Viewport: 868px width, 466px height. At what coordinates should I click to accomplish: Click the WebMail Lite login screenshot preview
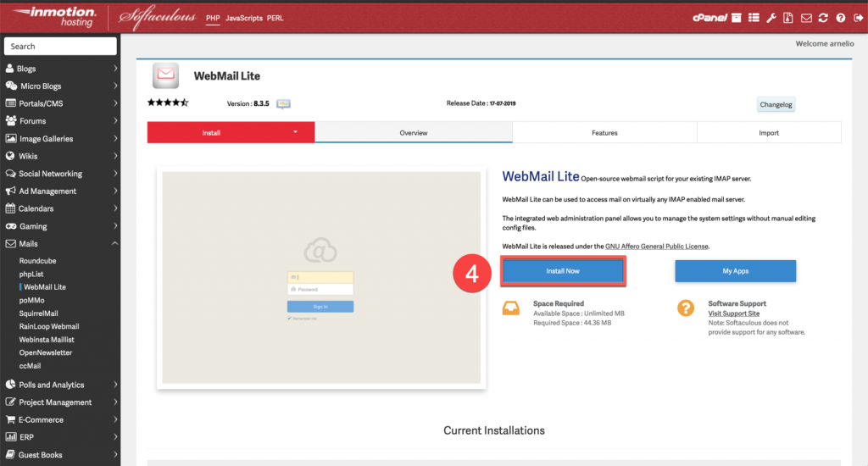coord(321,278)
